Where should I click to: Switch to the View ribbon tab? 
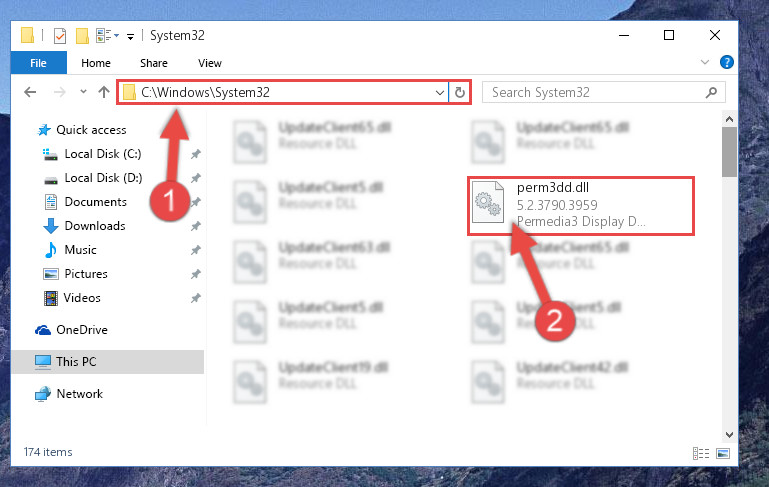click(210, 63)
